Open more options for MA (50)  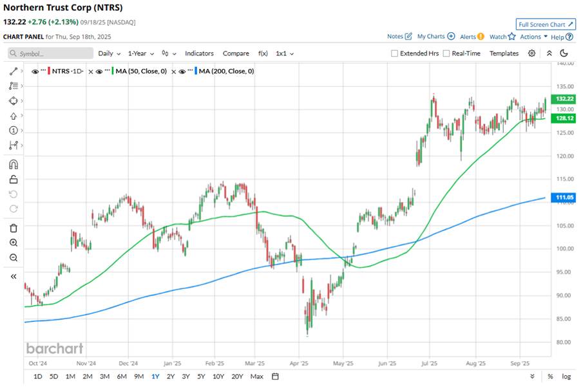[108, 70]
